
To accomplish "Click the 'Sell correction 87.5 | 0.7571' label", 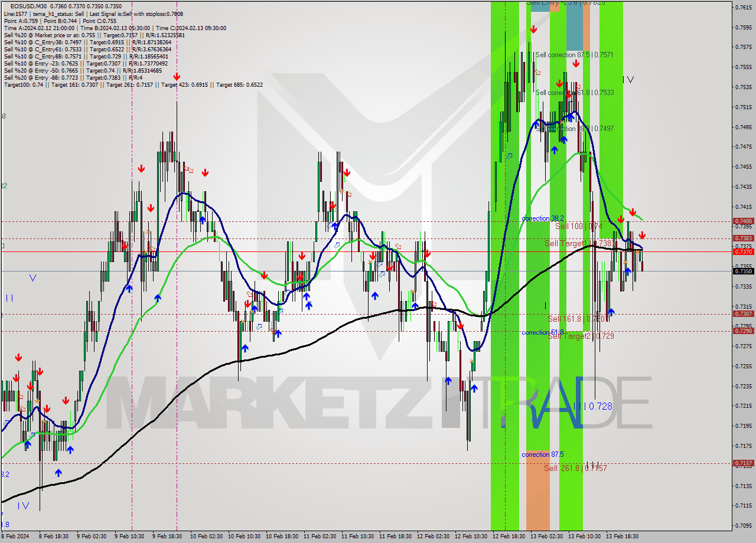I will pos(574,55).
